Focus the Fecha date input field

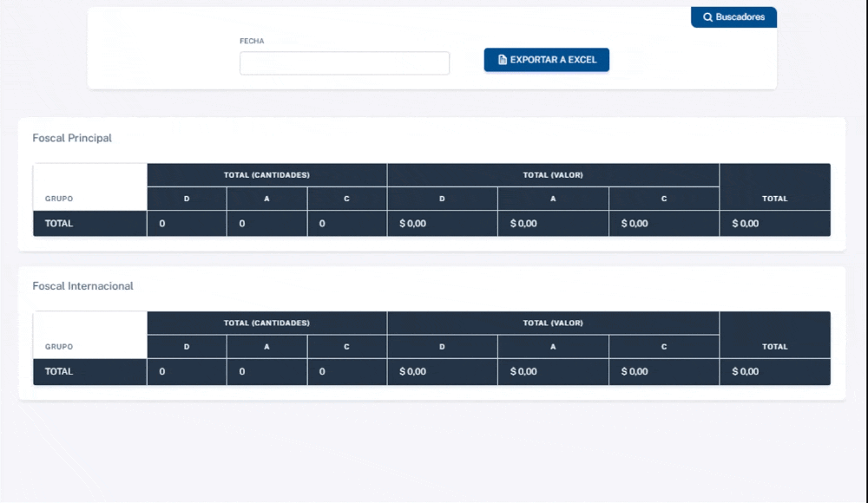pyautogui.click(x=345, y=63)
